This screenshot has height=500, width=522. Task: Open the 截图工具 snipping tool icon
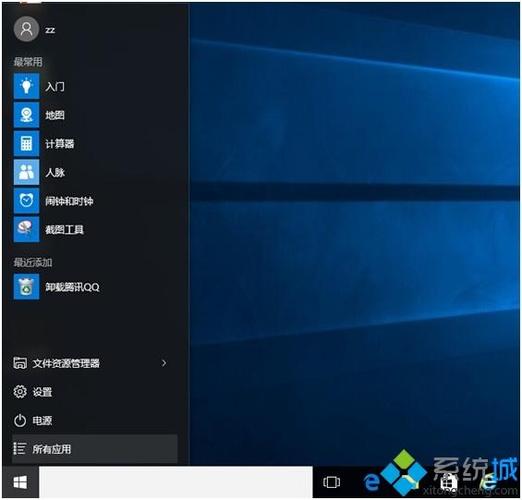point(26,229)
